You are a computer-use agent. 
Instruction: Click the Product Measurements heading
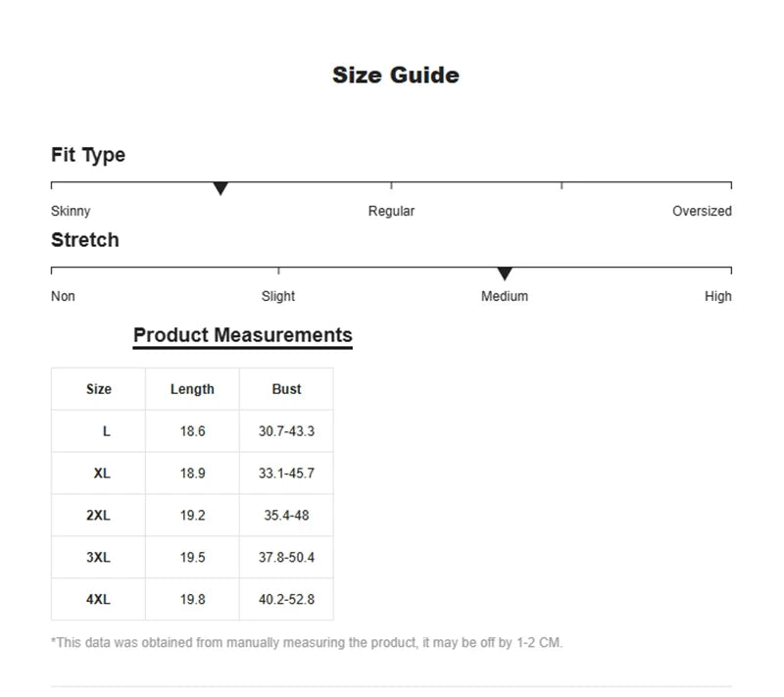[242, 335]
